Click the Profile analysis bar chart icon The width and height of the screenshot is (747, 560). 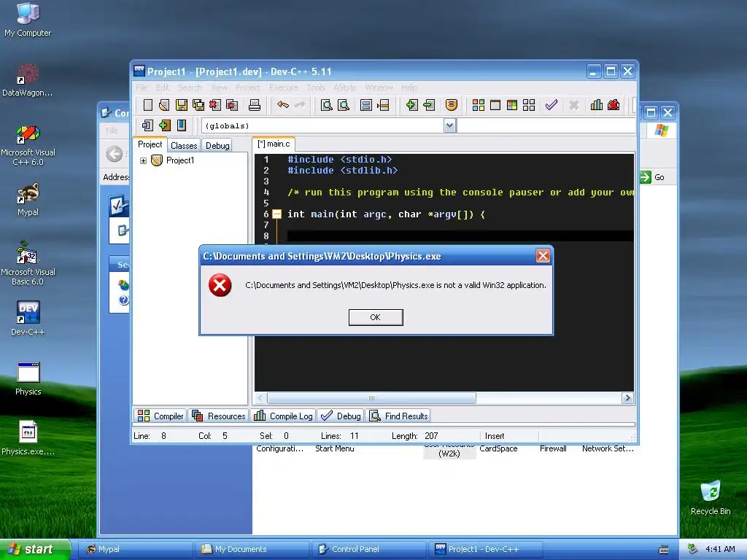597,105
